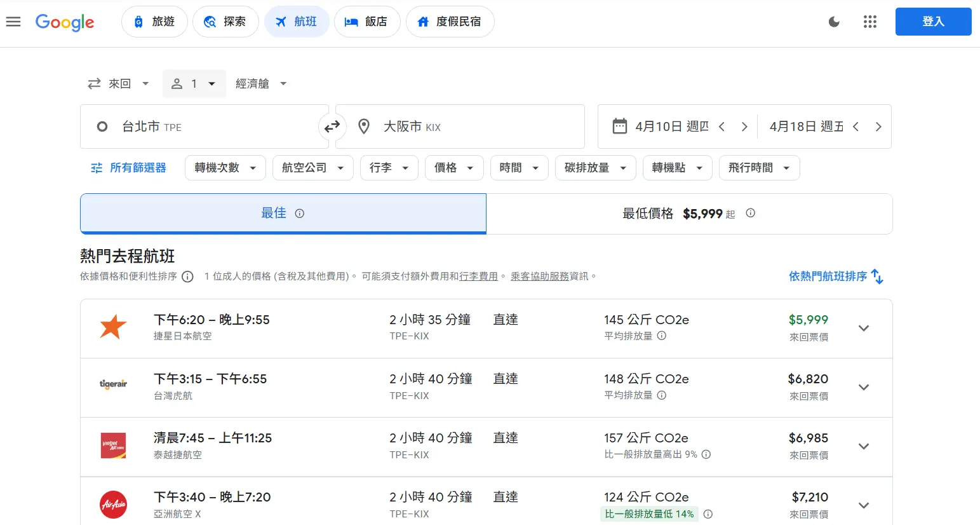Image resolution: width=980 pixels, height=525 pixels.
Task: Open the 來回 trip type dropdown
Action: pos(119,84)
